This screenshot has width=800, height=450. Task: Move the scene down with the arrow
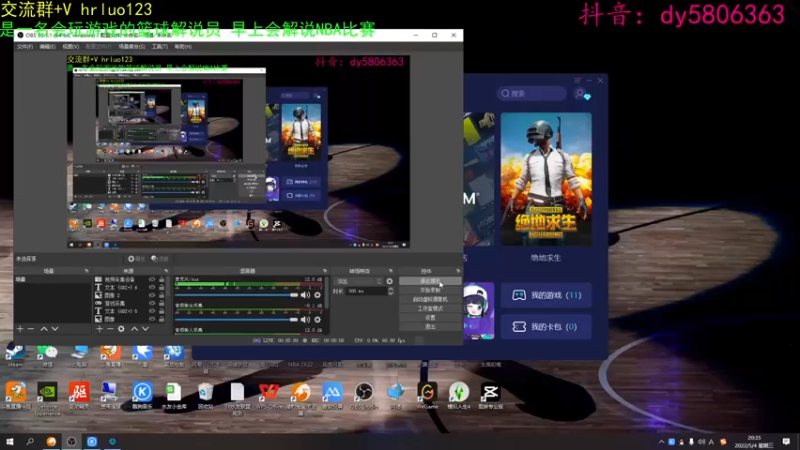(55, 329)
